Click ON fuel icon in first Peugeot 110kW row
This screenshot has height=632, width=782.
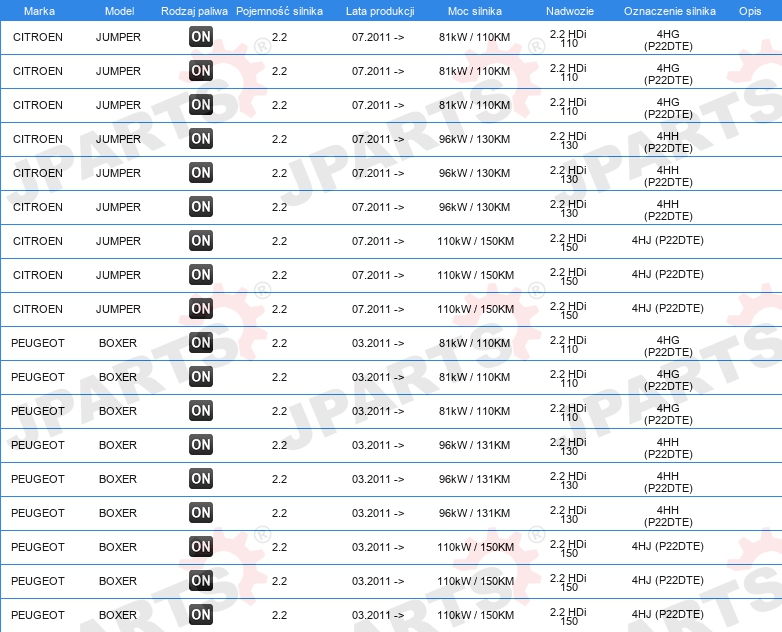(201, 546)
